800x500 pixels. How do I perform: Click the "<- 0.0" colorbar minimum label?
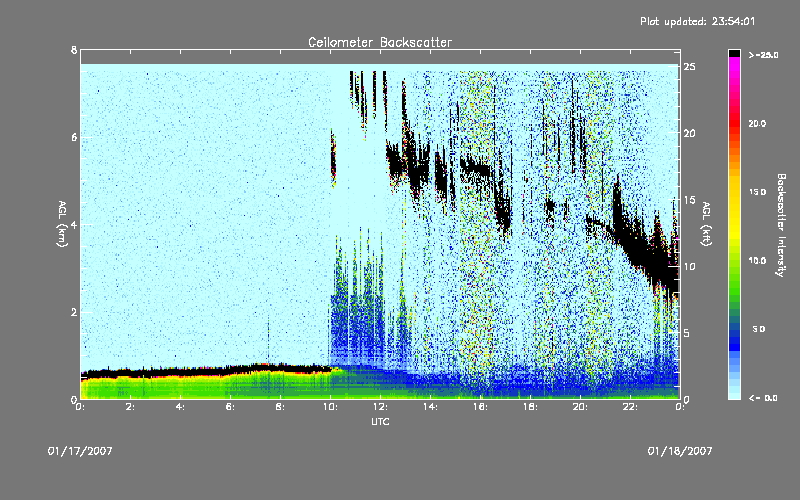pos(763,398)
